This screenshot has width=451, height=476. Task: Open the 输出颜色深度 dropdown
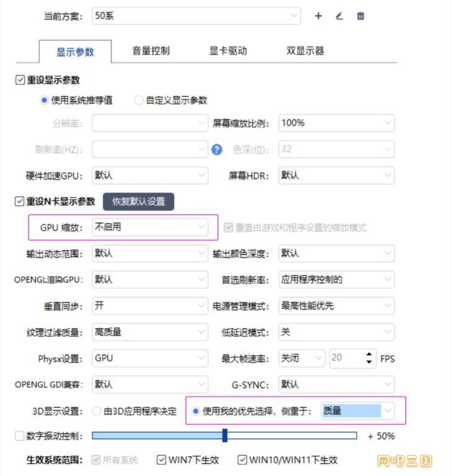pyautogui.click(x=336, y=253)
